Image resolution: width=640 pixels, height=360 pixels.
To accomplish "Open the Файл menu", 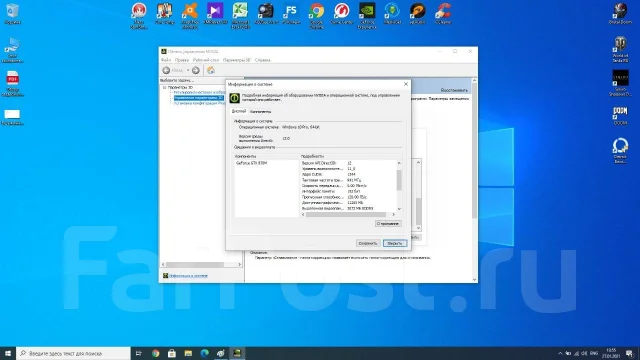I will pyautogui.click(x=166, y=60).
